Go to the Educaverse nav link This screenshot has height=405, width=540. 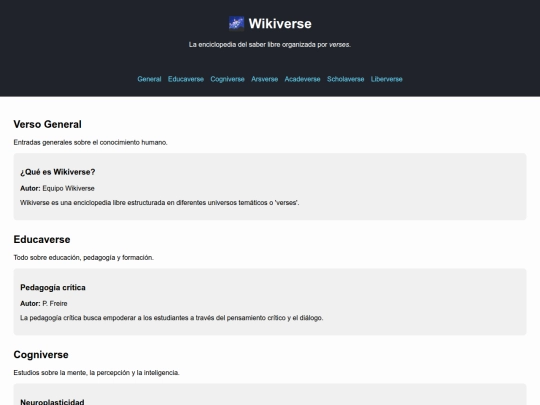point(186,79)
